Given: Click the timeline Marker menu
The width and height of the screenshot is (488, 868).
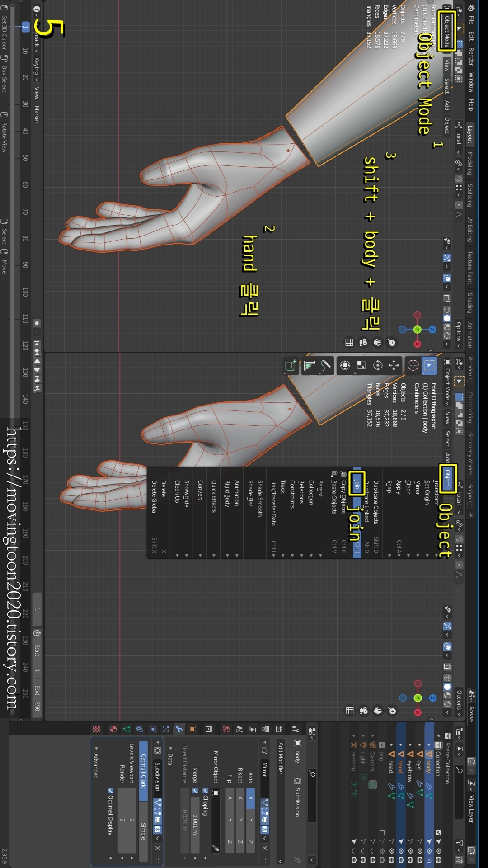Looking at the screenshot, I should click(37, 114).
